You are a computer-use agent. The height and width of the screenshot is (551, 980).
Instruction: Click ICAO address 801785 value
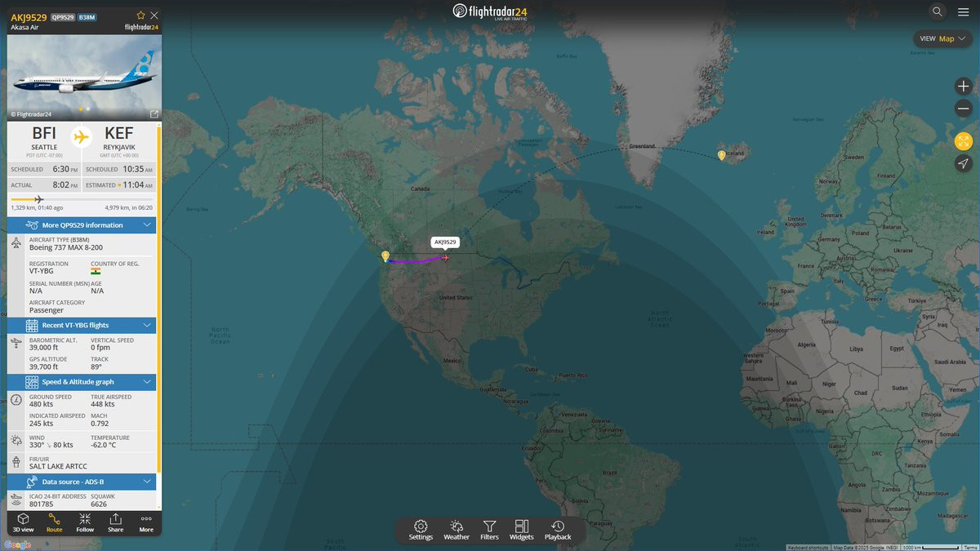pyautogui.click(x=41, y=504)
